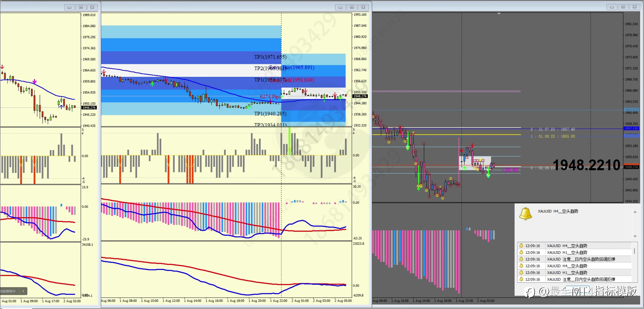The height and width of the screenshot is (309, 644).
Task: Click the 1957.190 blue price tag
Action: 631,128
